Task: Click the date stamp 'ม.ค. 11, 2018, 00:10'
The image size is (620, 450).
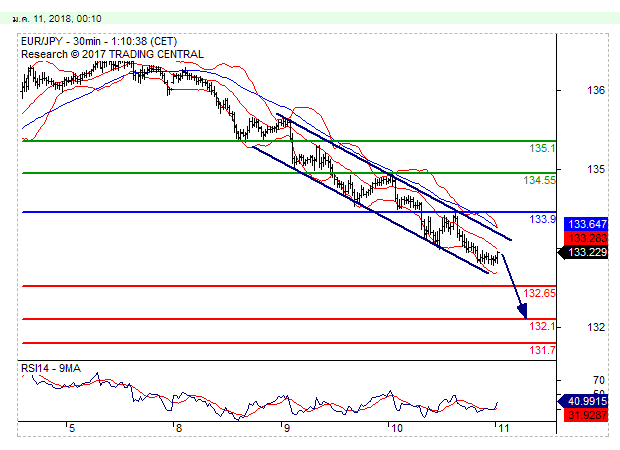Action: pyautogui.click(x=57, y=19)
